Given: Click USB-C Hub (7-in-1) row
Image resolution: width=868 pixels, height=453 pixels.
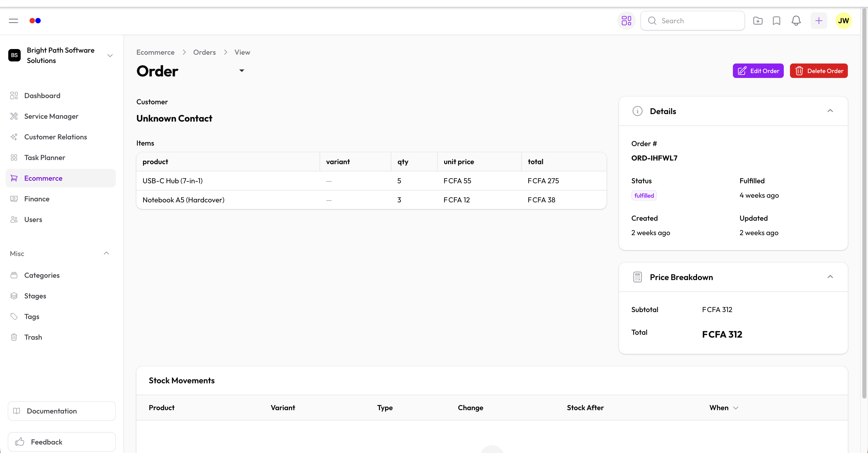Looking at the screenshot, I should 371,181.
